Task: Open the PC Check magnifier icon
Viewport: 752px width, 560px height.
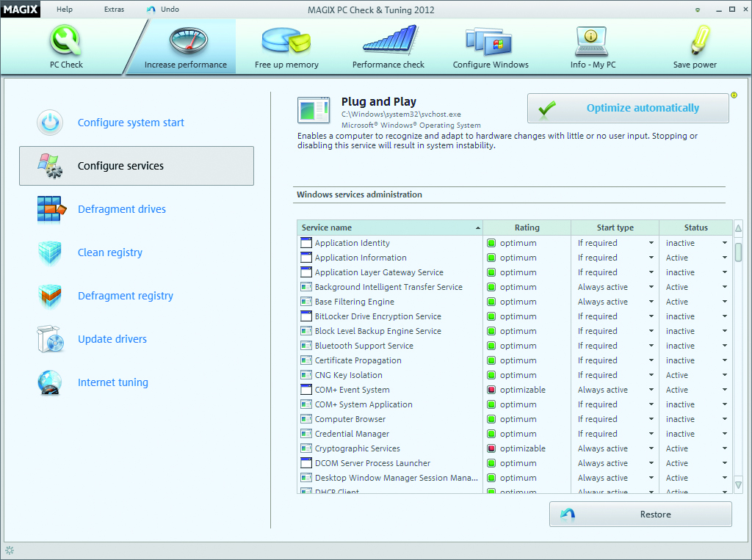Action: pyautogui.click(x=65, y=40)
